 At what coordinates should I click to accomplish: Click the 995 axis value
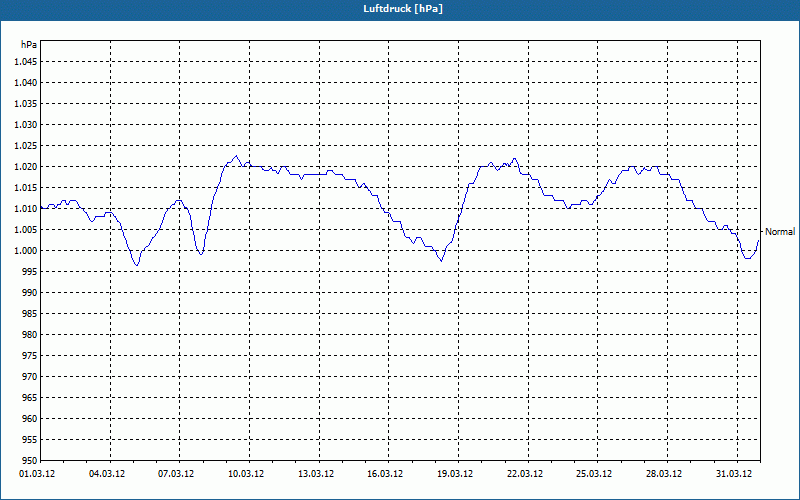click(x=30, y=271)
